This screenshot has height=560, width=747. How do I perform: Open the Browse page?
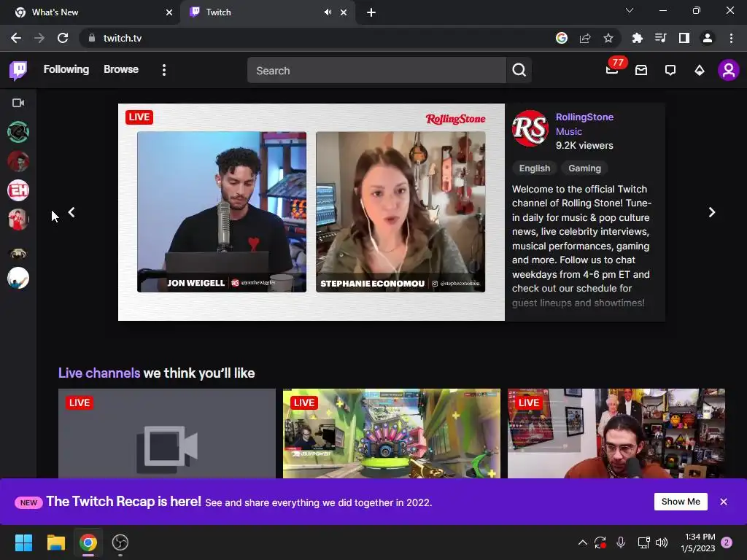pos(121,69)
